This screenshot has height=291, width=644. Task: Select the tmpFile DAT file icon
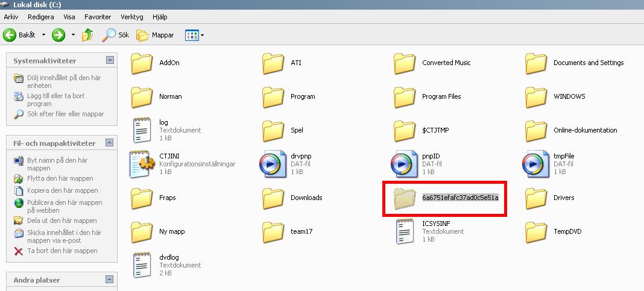point(535,164)
